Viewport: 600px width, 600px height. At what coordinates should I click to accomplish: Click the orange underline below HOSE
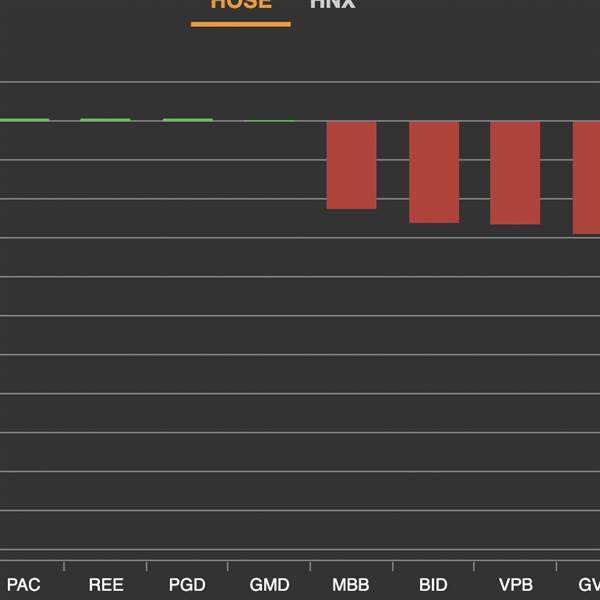[x=241, y=24]
